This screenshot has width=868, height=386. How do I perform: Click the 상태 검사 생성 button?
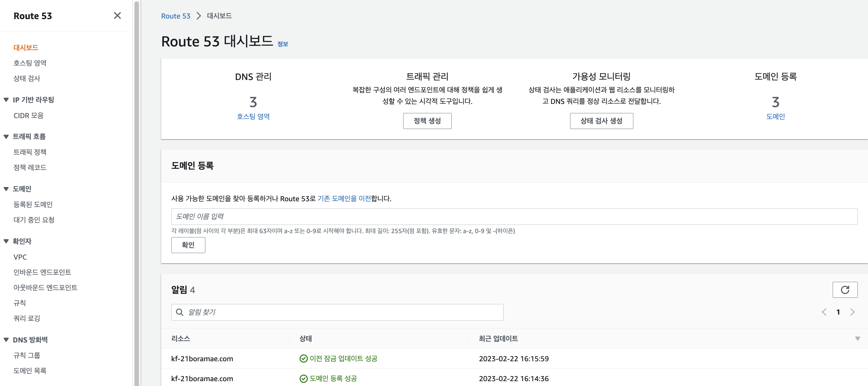pos(601,121)
